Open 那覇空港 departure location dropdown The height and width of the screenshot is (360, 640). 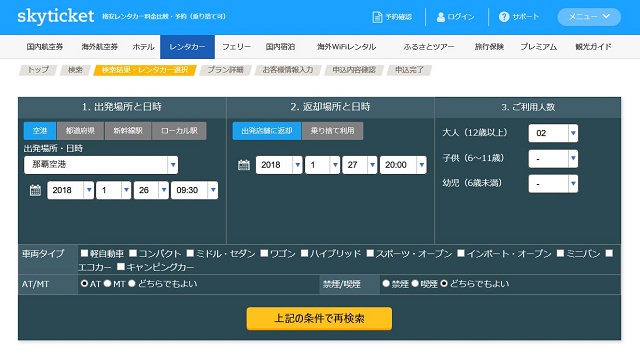point(101,164)
